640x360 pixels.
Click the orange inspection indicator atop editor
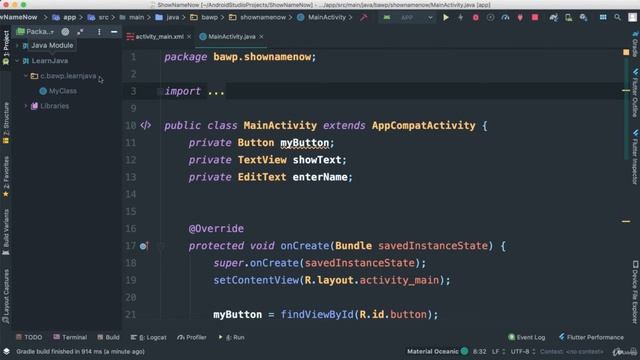click(x=626, y=52)
